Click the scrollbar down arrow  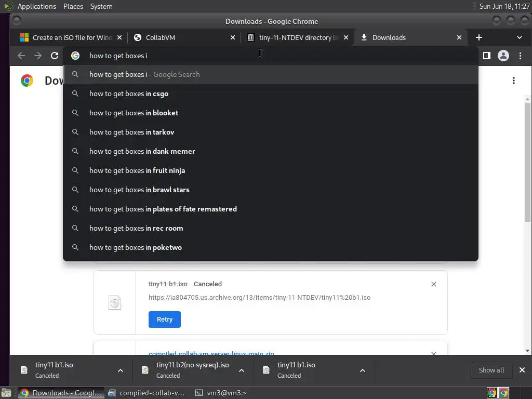527,351
